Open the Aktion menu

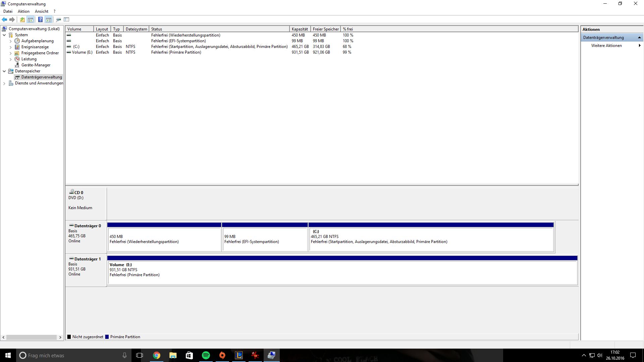pyautogui.click(x=23, y=11)
